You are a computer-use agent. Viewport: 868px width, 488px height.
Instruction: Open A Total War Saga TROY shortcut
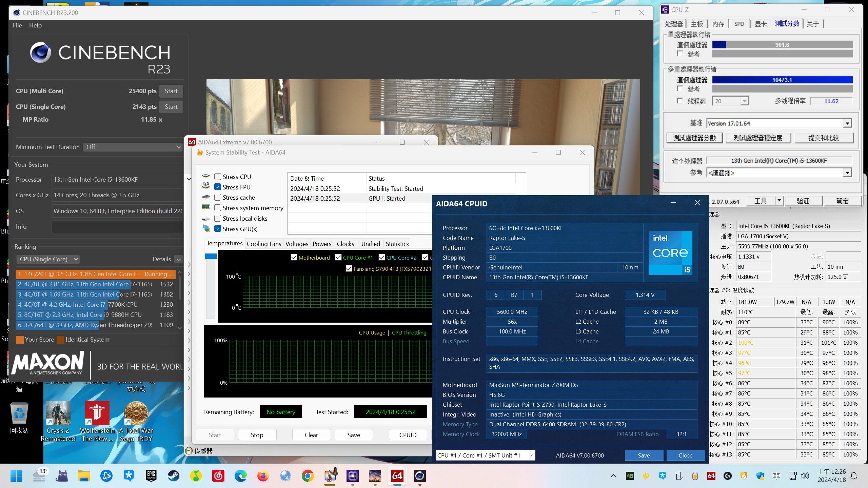click(x=136, y=422)
